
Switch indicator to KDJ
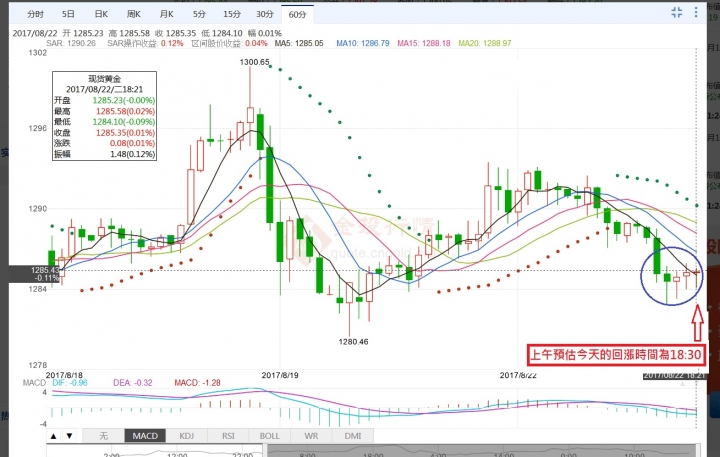[186, 436]
